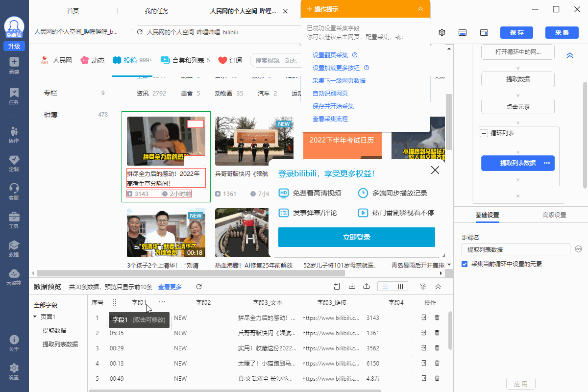Image resolution: width=588 pixels, height=392 pixels.
Task: Click the 设置加载更多按钮 link
Action: pos(336,68)
